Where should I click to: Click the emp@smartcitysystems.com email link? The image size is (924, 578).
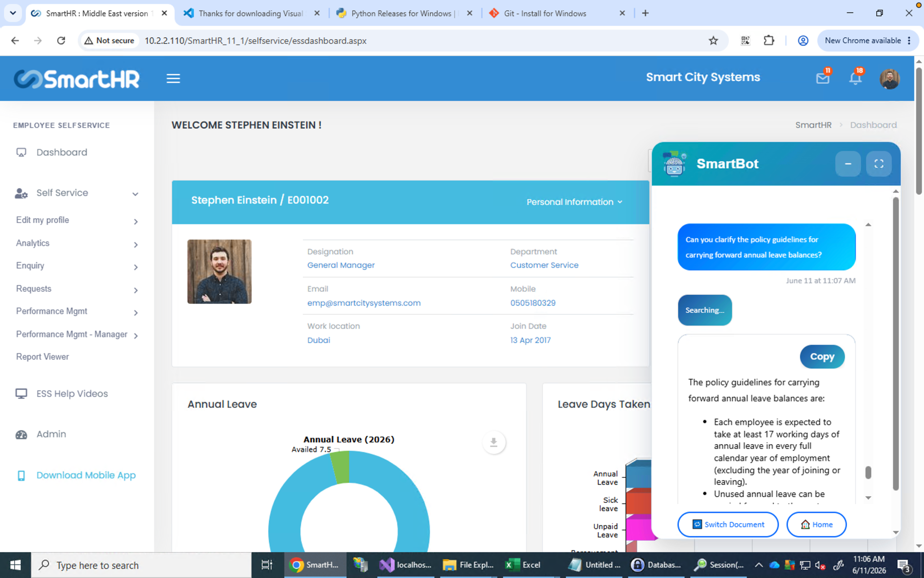click(364, 303)
